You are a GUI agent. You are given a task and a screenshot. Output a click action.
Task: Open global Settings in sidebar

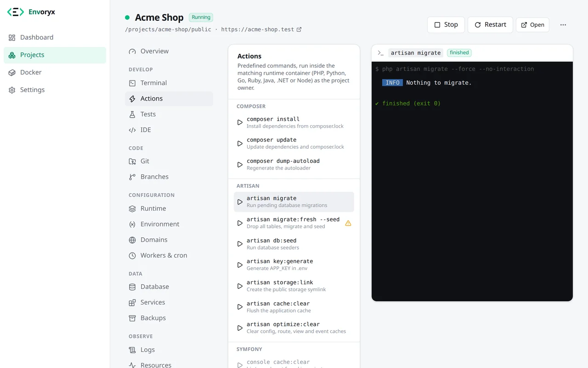click(55, 90)
